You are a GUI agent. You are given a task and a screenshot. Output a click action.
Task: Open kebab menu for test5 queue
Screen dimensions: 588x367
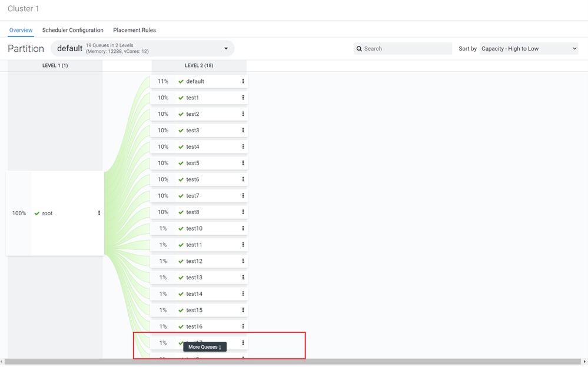[243, 163]
